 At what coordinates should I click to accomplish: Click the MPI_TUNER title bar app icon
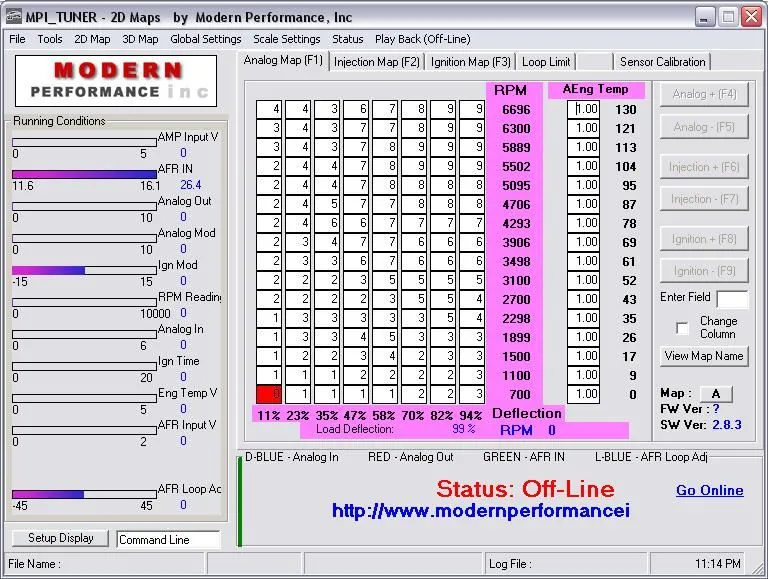click(x=14, y=16)
